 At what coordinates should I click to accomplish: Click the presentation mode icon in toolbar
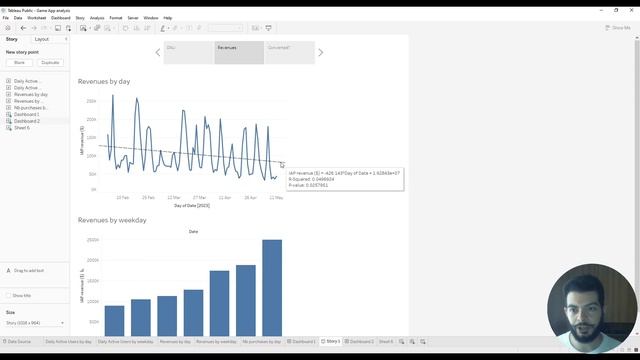coord(269,28)
